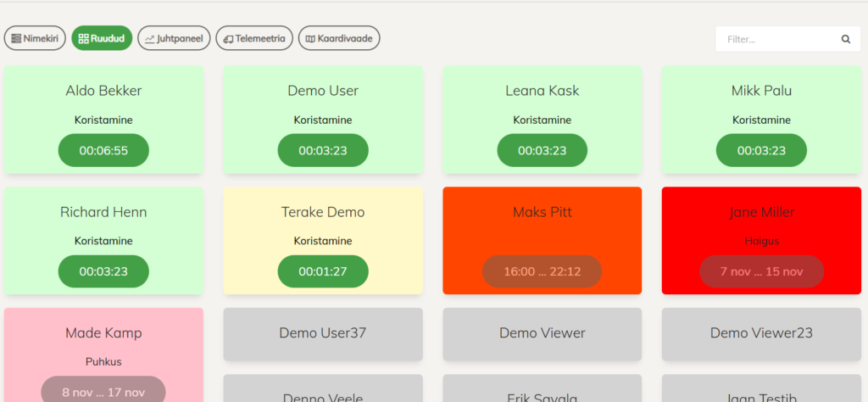
Task: Click the search magnifier icon in filter box
Action: point(845,39)
